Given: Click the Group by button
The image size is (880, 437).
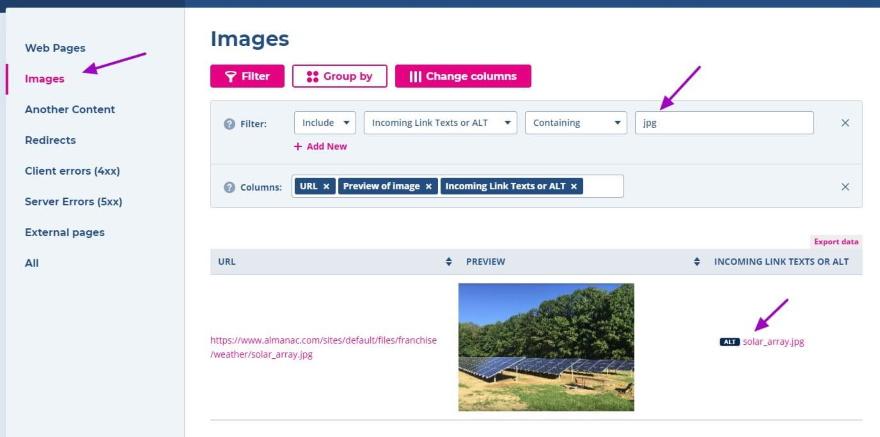Looking at the screenshot, I should (340, 76).
